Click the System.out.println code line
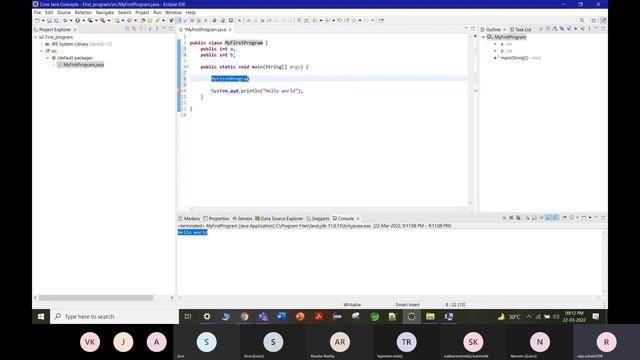640x360 pixels. (257, 91)
